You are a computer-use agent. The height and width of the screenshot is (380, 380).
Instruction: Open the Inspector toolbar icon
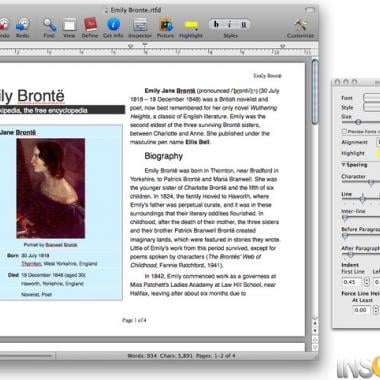(x=140, y=25)
